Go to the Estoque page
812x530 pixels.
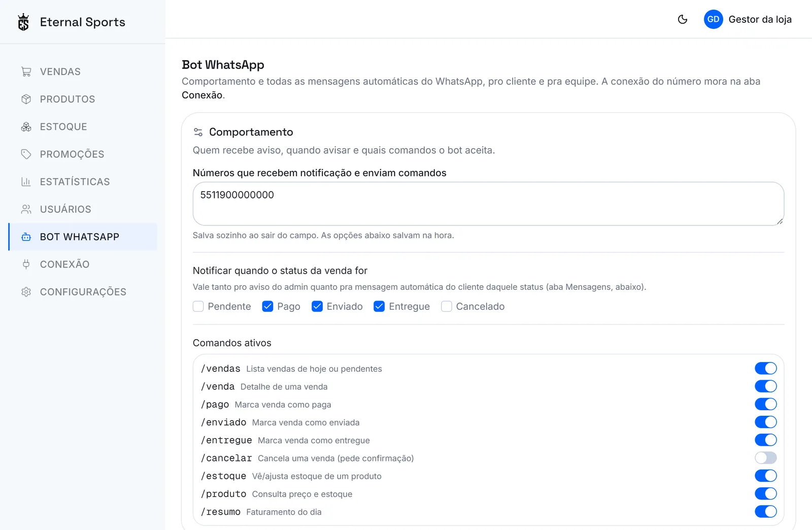pyautogui.click(x=83, y=126)
